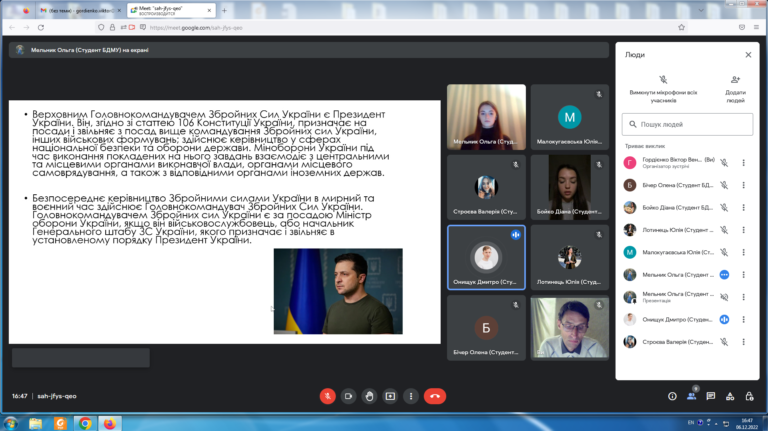This screenshot has width=768, height=431.
Task: Click Зеленський photo on slide
Action: tap(338, 291)
